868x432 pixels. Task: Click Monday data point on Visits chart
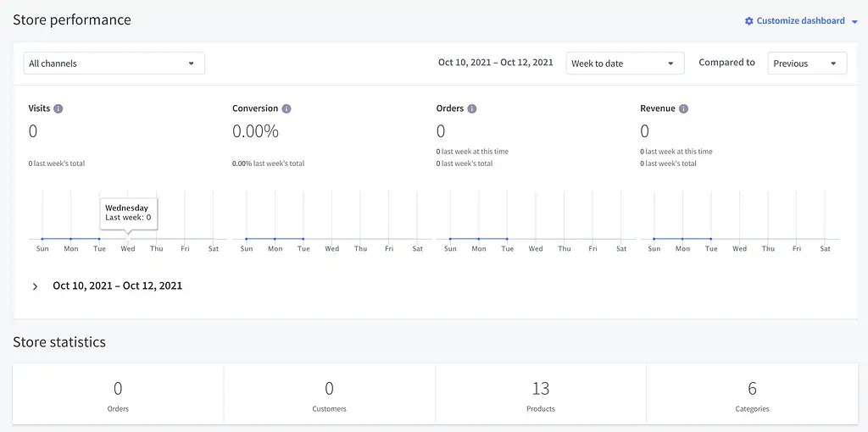pyautogui.click(x=71, y=239)
